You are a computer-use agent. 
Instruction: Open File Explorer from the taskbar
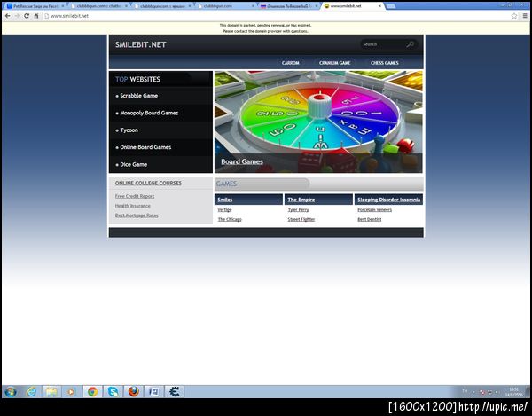point(51,392)
